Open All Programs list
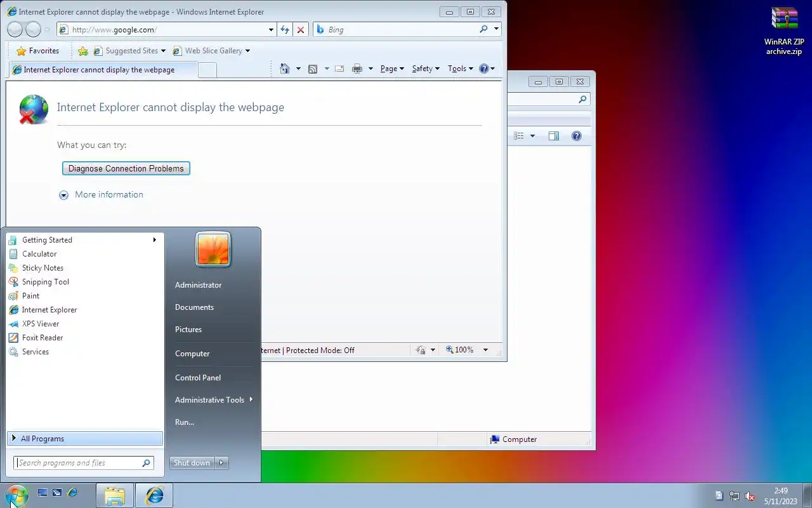Image resolution: width=812 pixels, height=508 pixels. tap(85, 439)
